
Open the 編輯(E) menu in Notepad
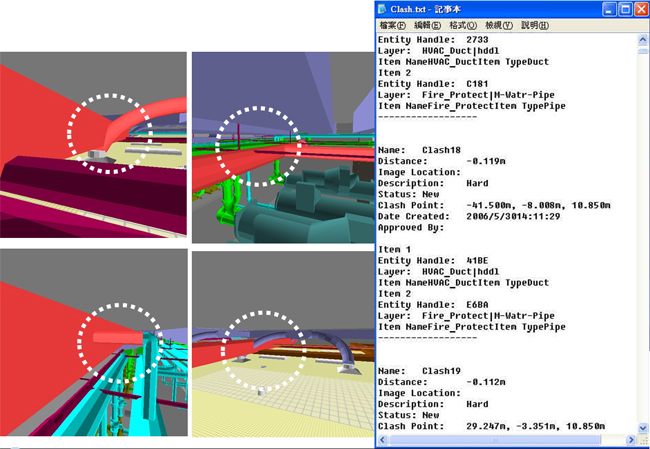pos(427,25)
